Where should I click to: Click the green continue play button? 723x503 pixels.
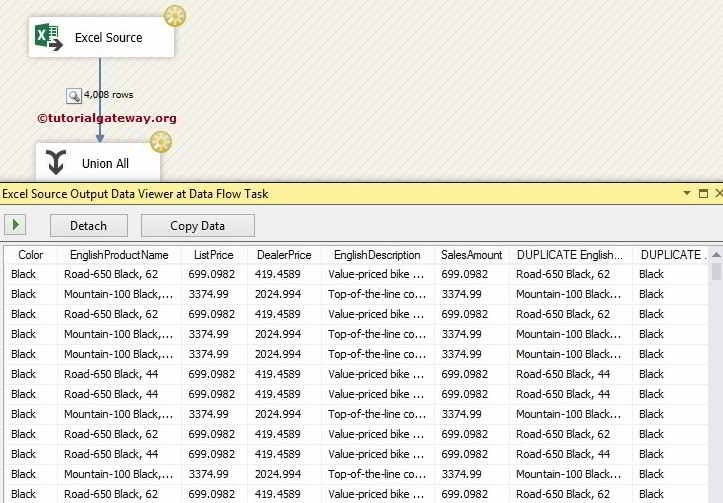15,225
